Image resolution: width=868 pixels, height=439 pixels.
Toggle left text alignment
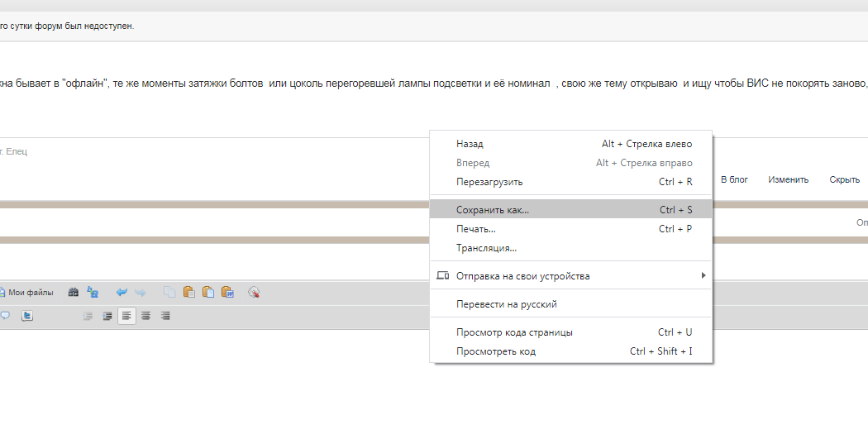[x=126, y=316]
